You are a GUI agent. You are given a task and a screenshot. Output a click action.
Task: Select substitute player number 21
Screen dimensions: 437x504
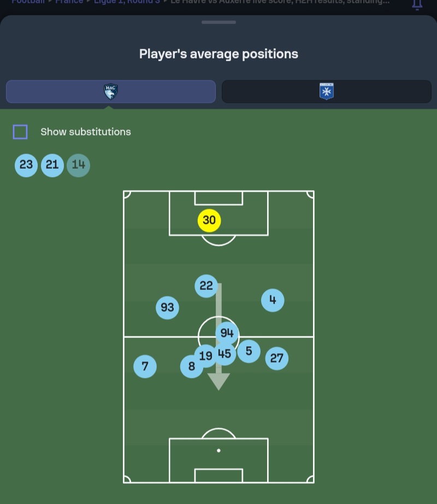(52, 165)
